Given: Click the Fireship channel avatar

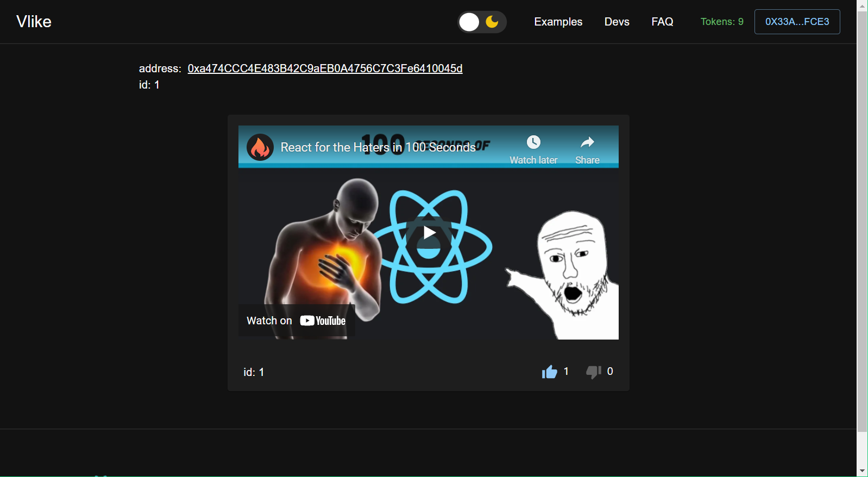Looking at the screenshot, I should pyautogui.click(x=260, y=147).
